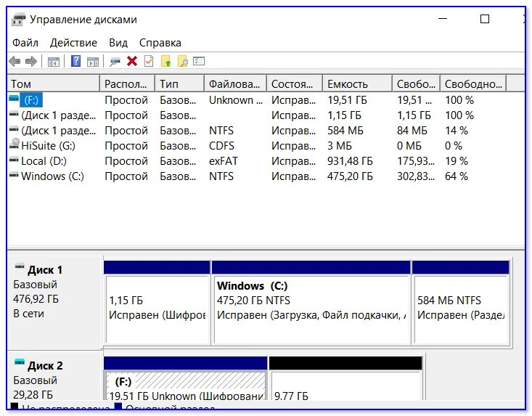Viewport: 532px width, 416px height.
Task: Select the Диск 2 label in lower pane
Action: coord(45,365)
